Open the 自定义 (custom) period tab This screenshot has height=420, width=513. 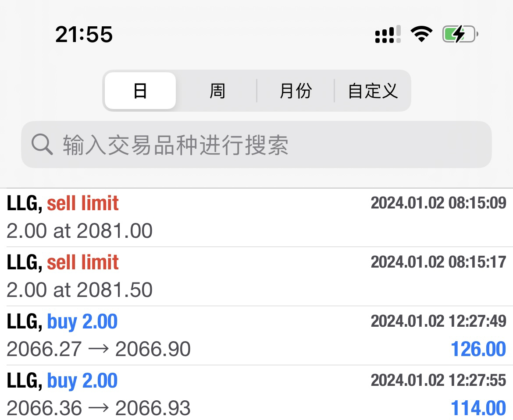[x=373, y=91]
